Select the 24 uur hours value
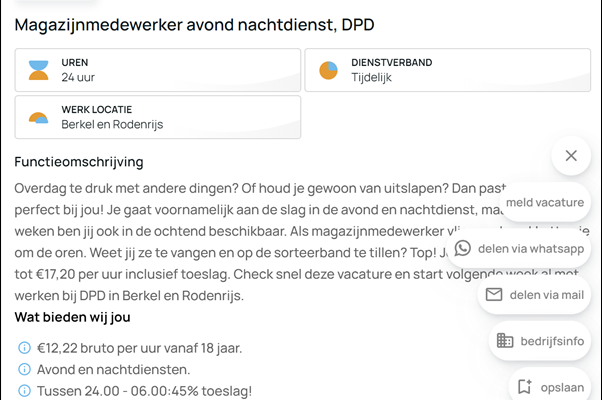 (x=80, y=77)
